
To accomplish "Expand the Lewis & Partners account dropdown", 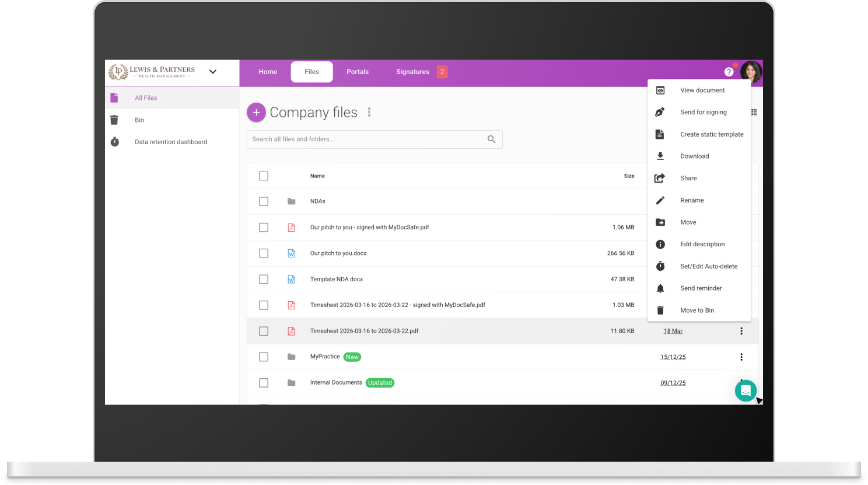I will 213,71.
